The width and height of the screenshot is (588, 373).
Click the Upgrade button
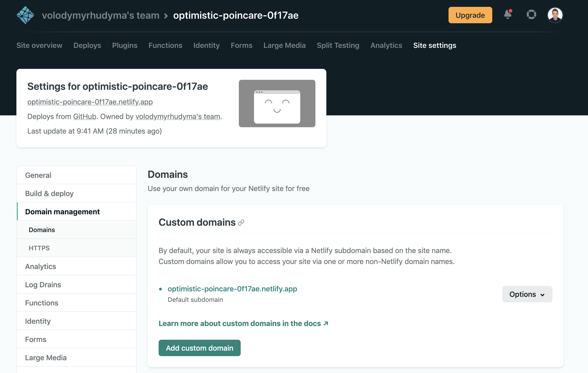[470, 15]
